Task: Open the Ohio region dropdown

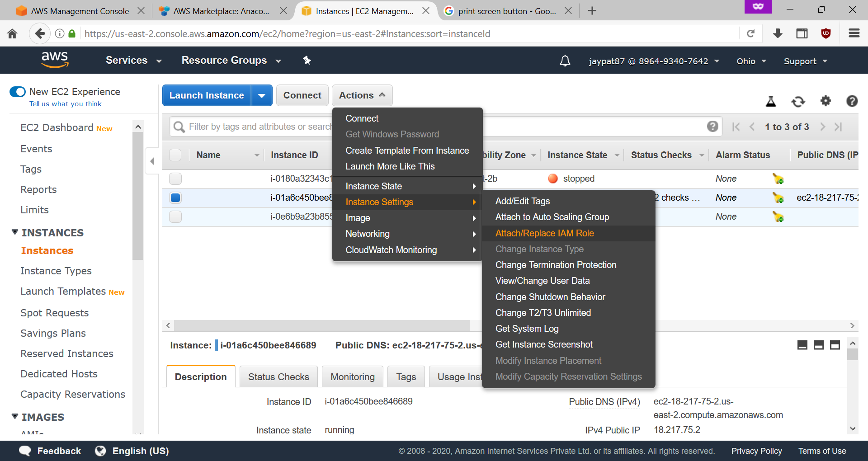Action: click(751, 61)
